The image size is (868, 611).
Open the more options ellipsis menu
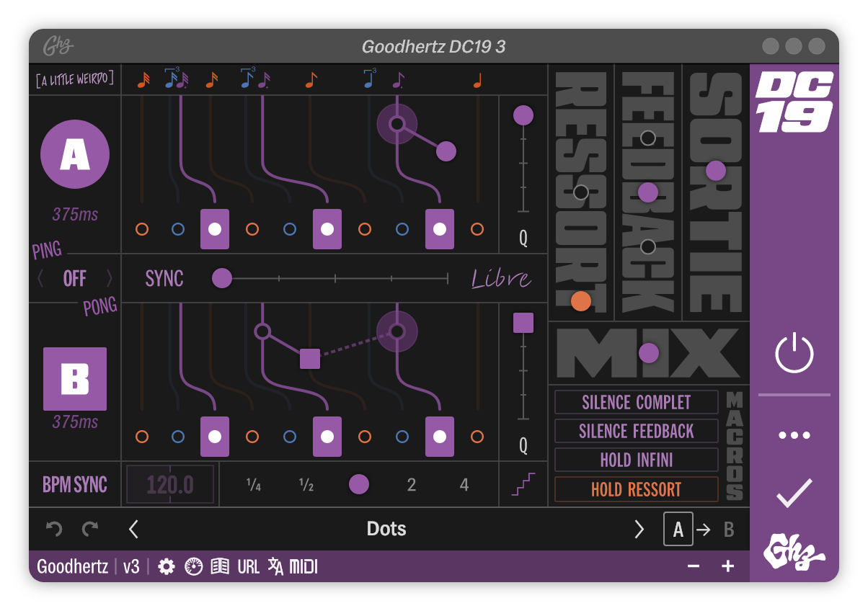click(795, 434)
